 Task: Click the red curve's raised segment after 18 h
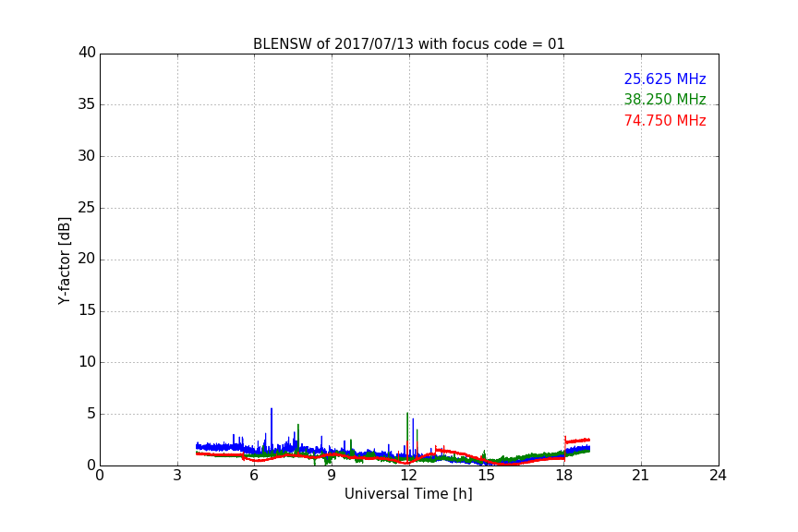click(577, 441)
